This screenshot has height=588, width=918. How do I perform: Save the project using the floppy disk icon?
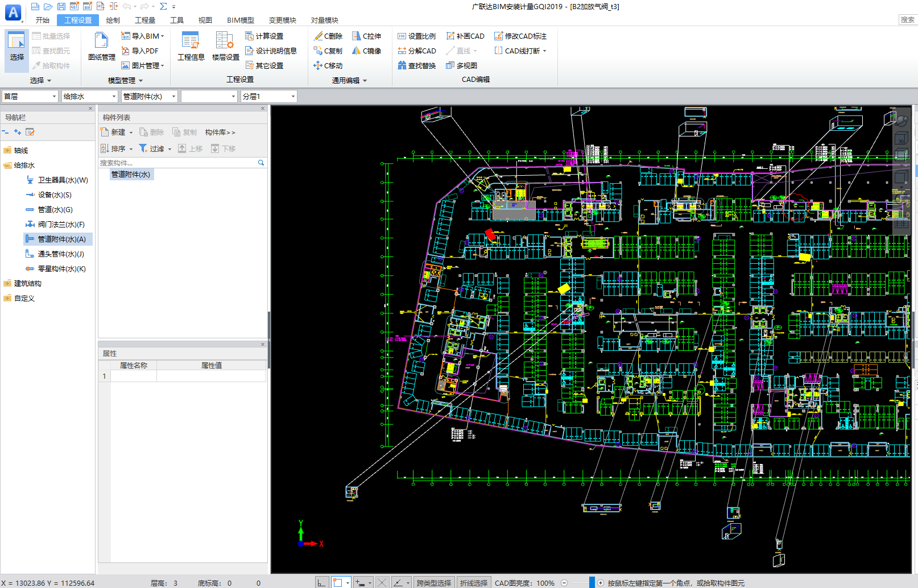[61, 6]
